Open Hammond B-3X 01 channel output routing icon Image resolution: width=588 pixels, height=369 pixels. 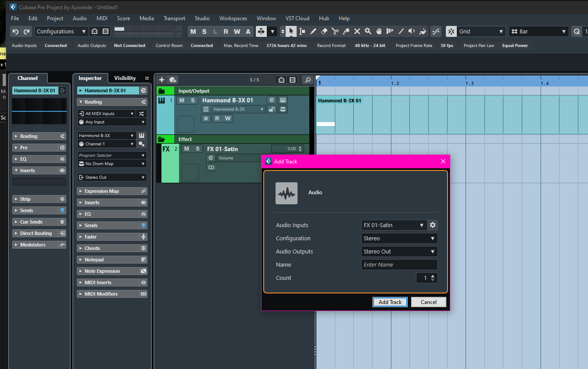point(63,90)
